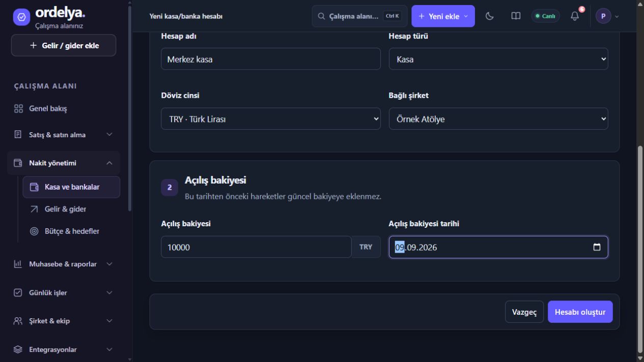Viewport: 644px width, 362px height.
Task: Click the ordelya logo icon
Action: coord(21,17)
